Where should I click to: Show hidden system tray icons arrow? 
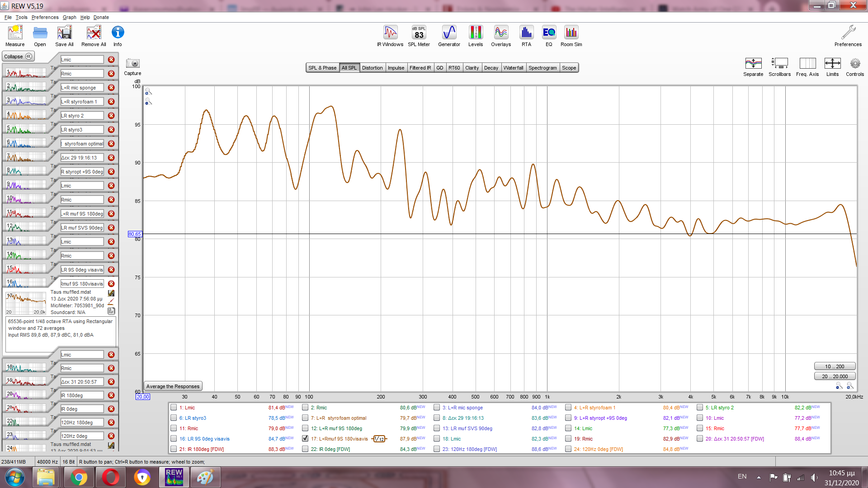759,477
